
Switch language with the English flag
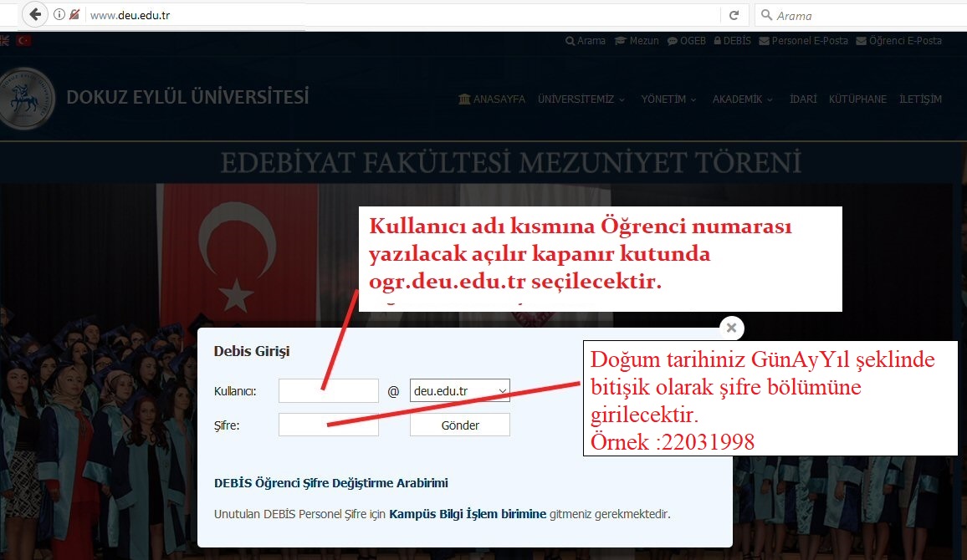point(4,41)
